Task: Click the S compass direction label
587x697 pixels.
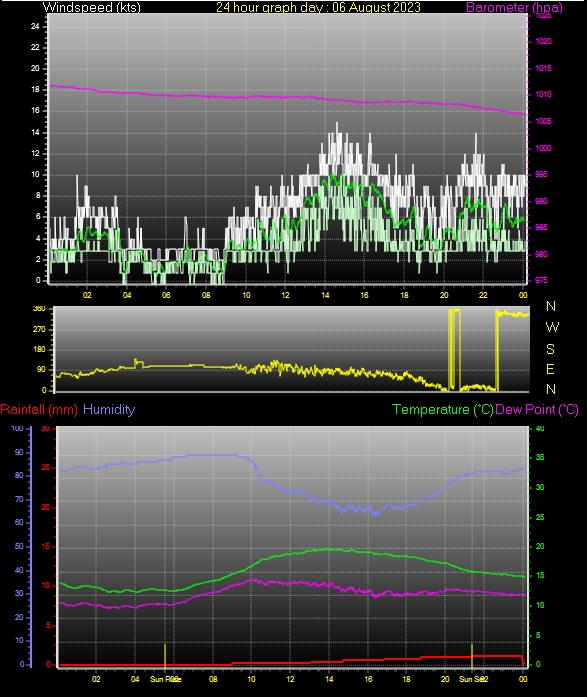Action: click(x=551, y=349)
